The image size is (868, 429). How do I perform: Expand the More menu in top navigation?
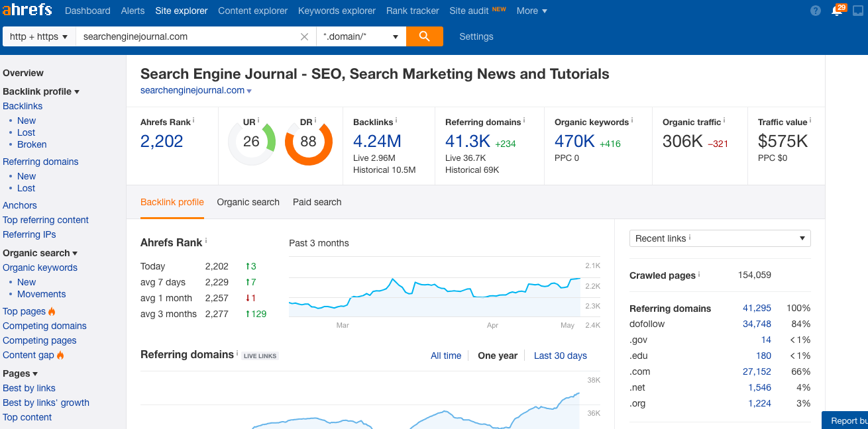tap(532, 11)
